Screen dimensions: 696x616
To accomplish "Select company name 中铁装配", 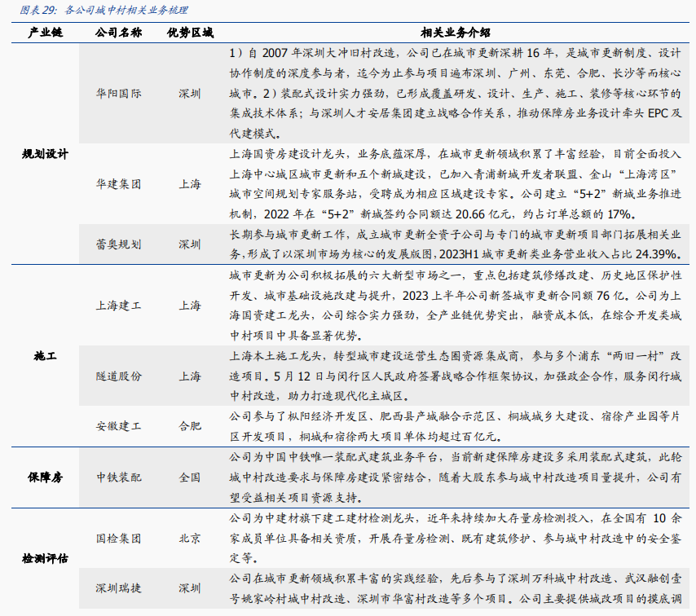I will [118, 477].
